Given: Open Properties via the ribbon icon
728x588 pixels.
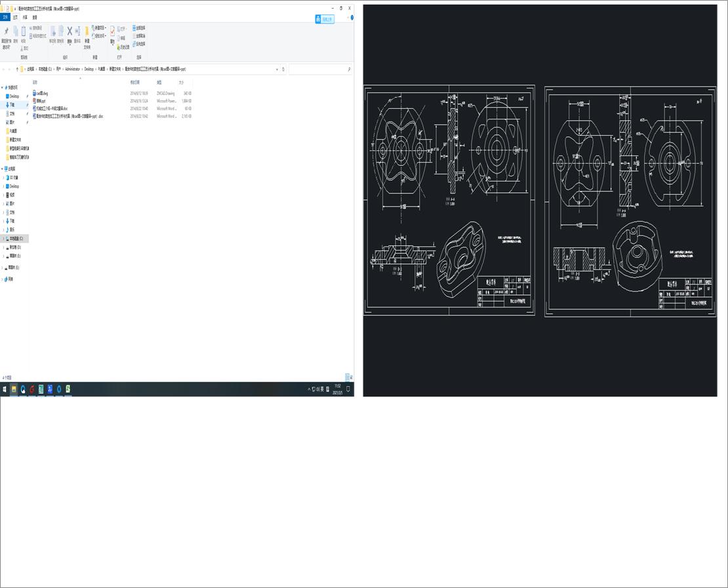Looking at the screenshot, I should click(112, 31).
